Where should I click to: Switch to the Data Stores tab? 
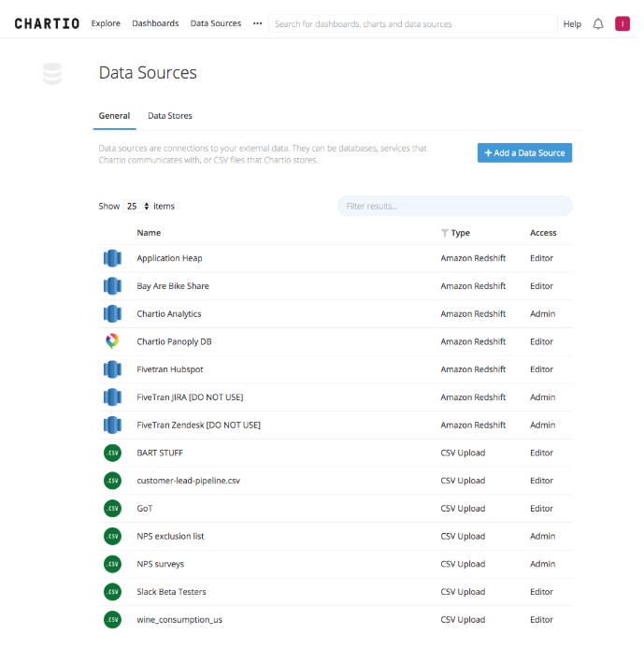(170, 116)
